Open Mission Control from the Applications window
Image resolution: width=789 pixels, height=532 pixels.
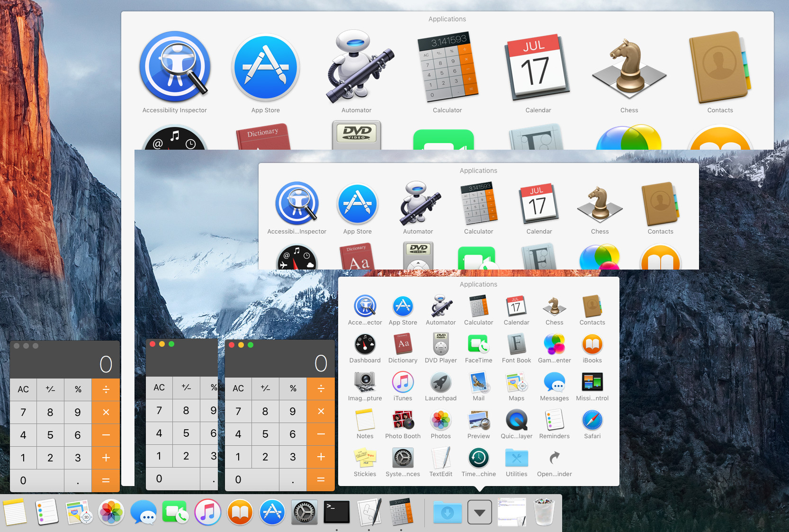(592, 381)
